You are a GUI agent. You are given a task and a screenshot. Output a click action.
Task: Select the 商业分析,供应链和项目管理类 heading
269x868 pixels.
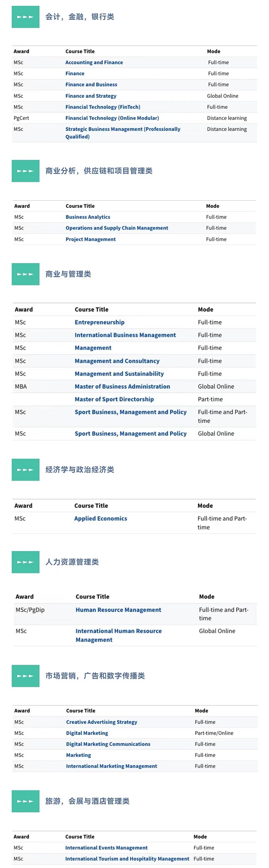99,171
